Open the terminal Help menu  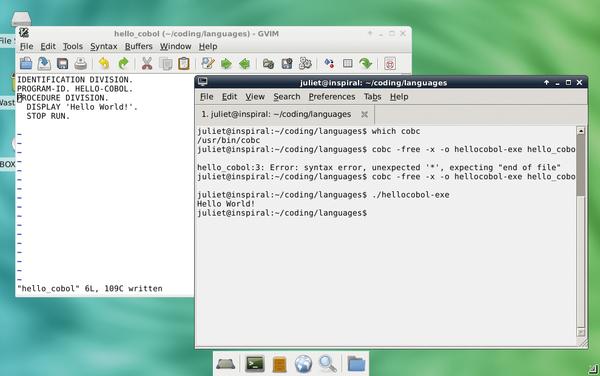point(399,97)
